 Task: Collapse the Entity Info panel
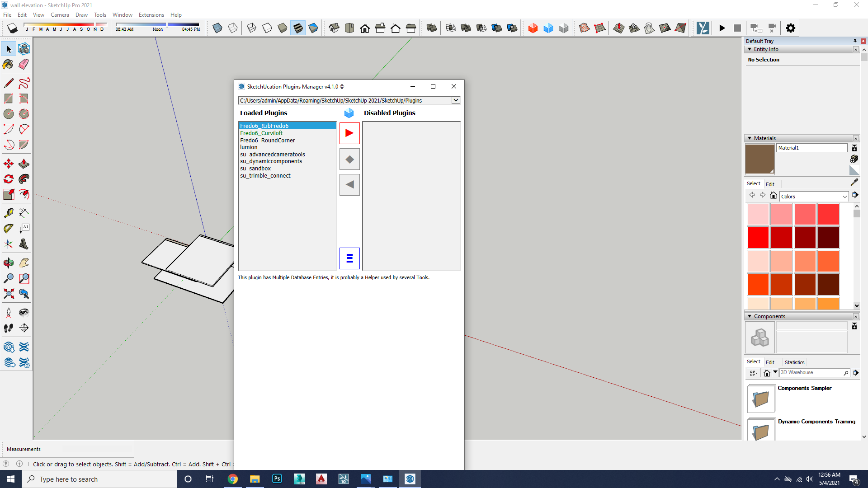(x=750, y=49)
